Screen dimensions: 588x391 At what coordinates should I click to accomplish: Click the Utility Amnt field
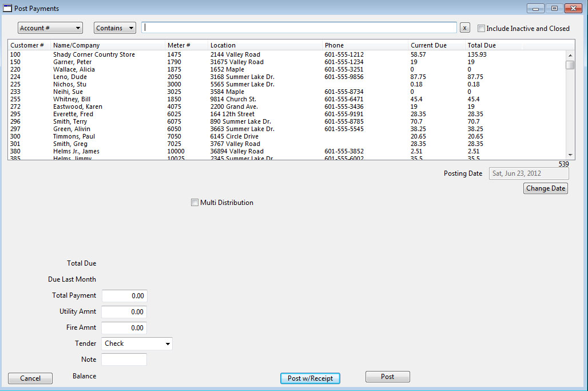pyautogui.click(x=124, y=312)
